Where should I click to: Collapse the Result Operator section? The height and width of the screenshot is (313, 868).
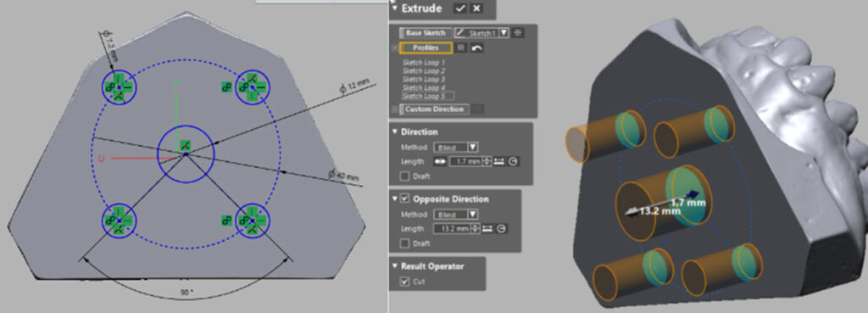(x=394, y=265)
